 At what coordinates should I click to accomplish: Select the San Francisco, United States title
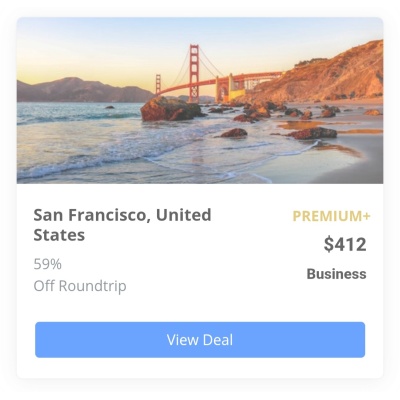[122, 225]
